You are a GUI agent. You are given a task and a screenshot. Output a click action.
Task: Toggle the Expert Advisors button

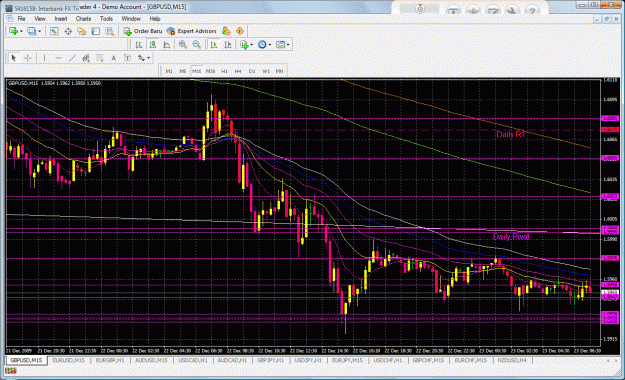(x=192, y=31)
